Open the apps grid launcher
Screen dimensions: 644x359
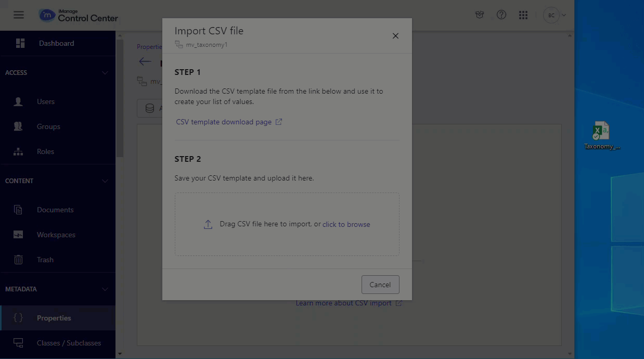tap(523, 15)
